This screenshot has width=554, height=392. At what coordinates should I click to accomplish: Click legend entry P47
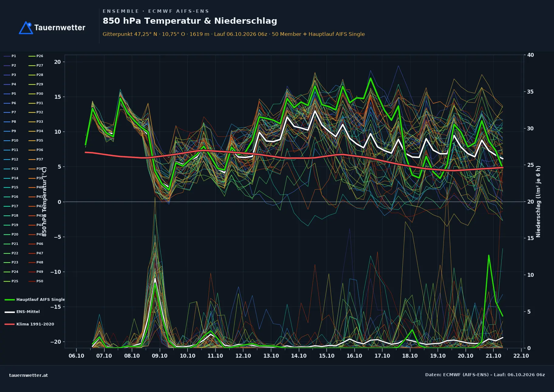point(36,253)
